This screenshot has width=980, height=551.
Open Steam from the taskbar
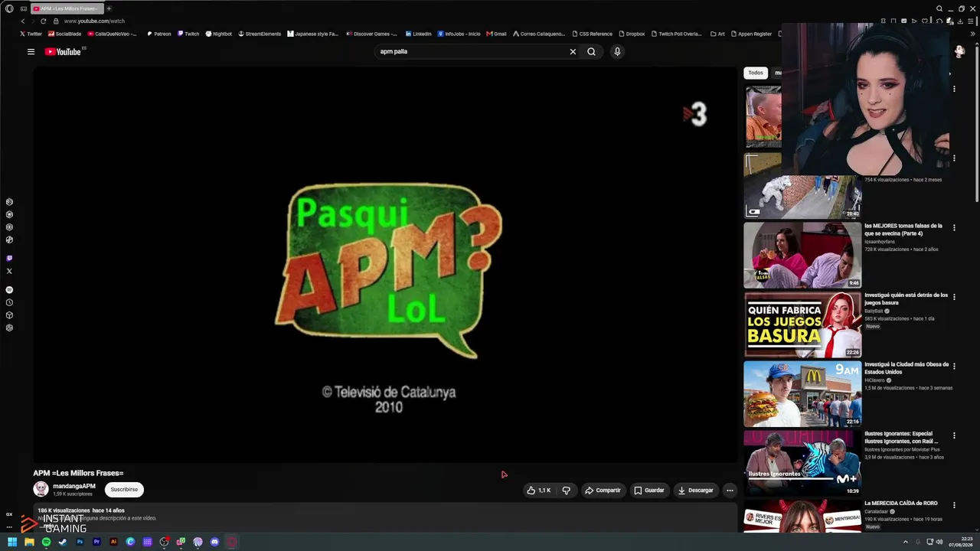tap(63, 542)
